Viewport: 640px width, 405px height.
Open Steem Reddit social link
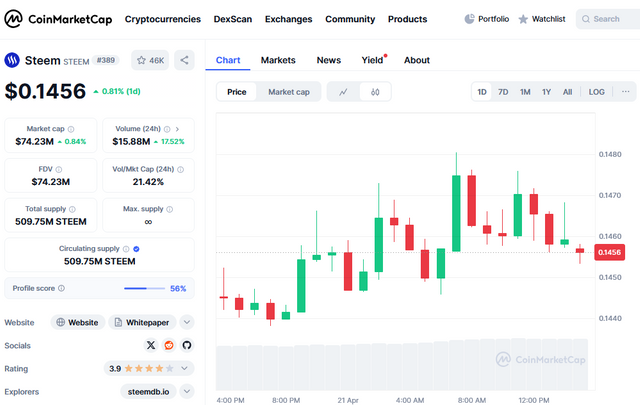169,345
